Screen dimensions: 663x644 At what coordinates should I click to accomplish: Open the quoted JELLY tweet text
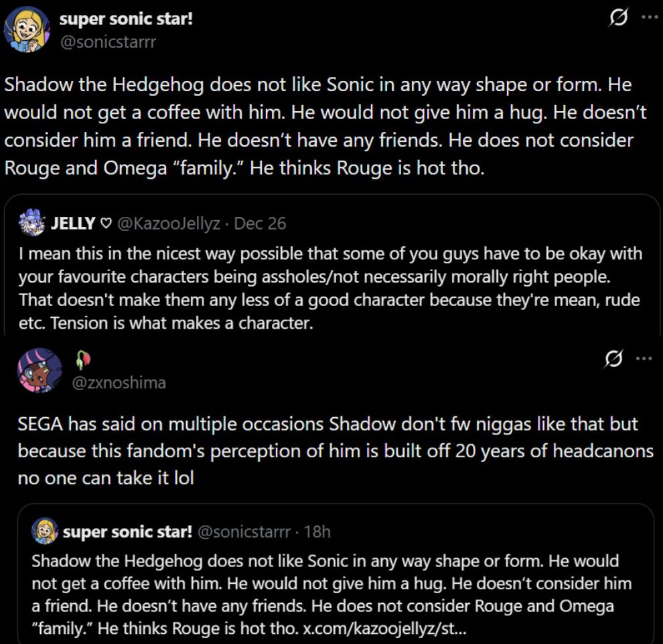pos(329,289)
